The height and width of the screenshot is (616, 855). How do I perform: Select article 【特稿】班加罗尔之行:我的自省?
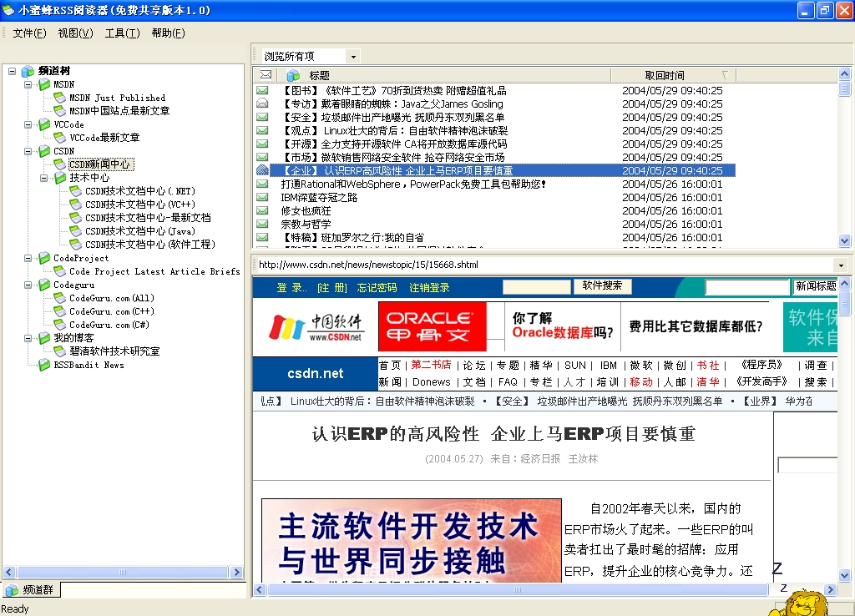point(353,238)
